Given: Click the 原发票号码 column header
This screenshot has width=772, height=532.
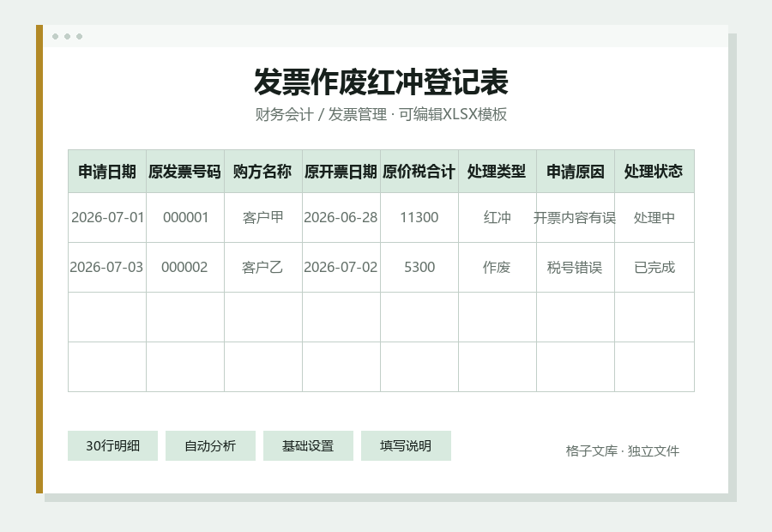Looking at the screenshot, I should [x=185, y=172].
